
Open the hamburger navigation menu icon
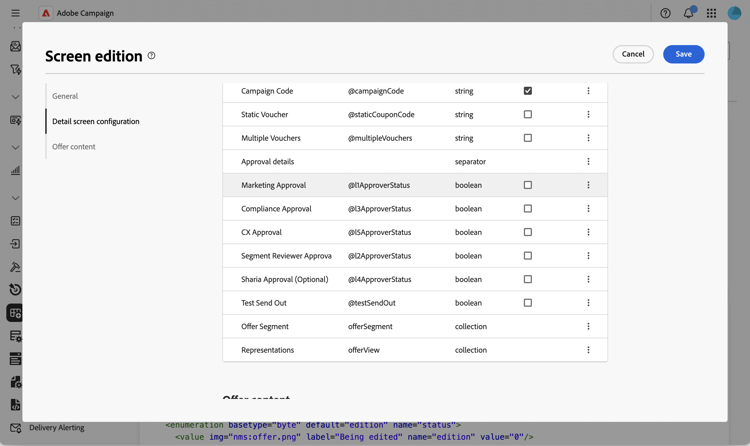click(x=15, y=13)
